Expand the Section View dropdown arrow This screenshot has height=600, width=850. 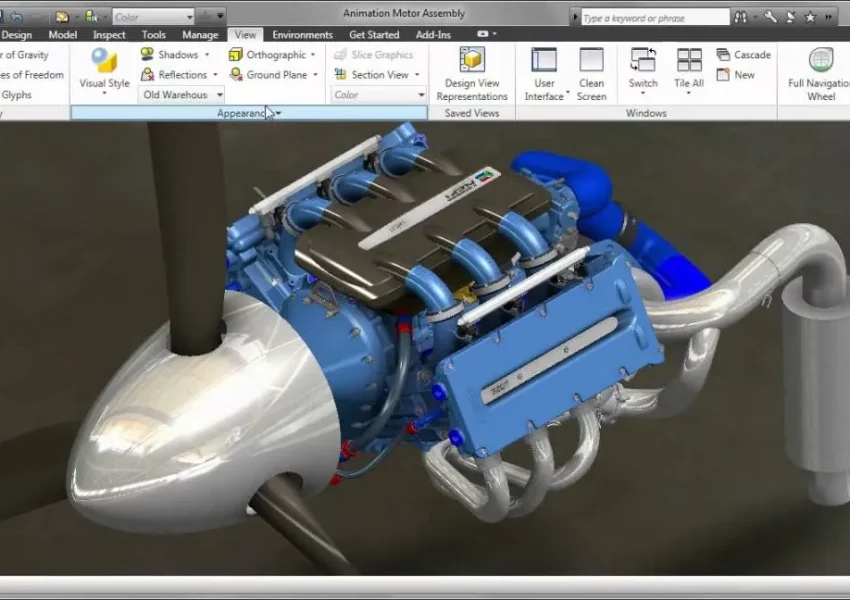417,75
